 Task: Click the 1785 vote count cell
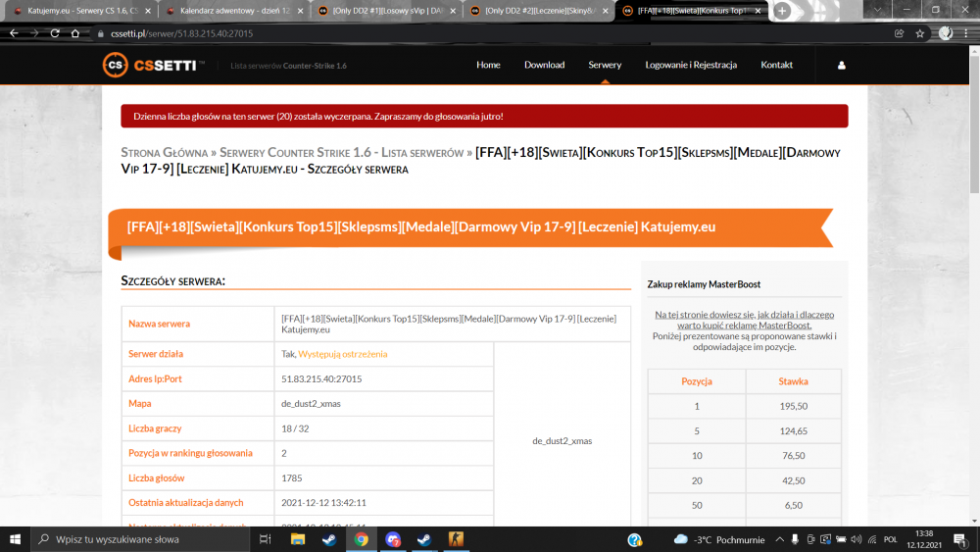pyautogui.click(x=384, y=478)
